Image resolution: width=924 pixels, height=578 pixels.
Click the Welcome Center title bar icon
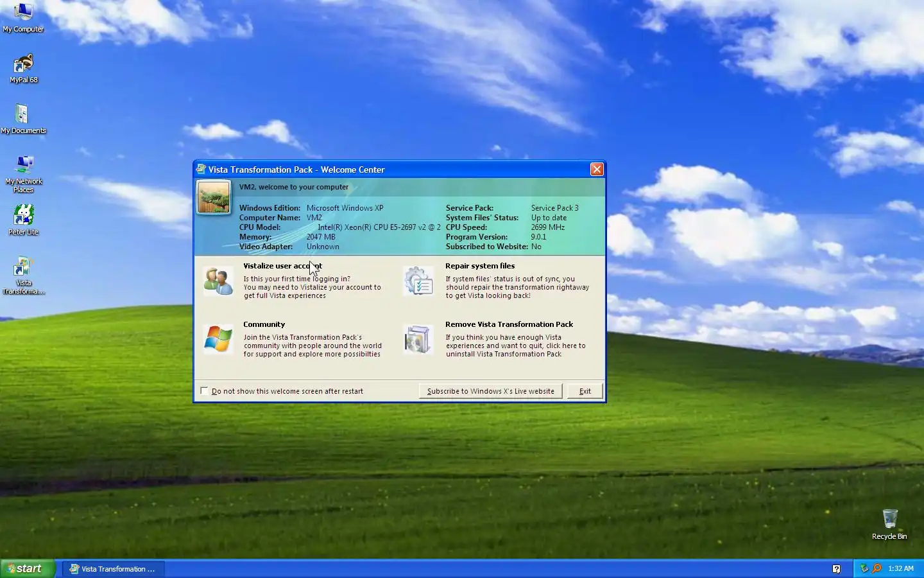[201, 170]
